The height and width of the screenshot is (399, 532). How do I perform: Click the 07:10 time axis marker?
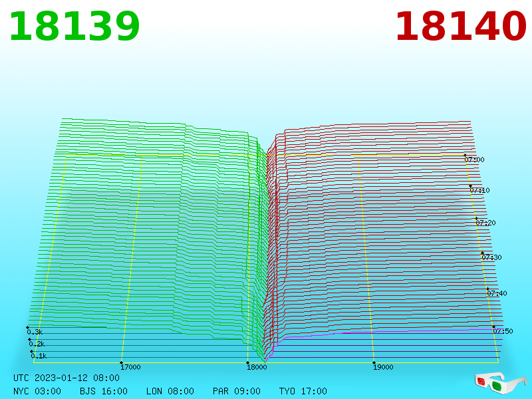(x=479, y=190)
